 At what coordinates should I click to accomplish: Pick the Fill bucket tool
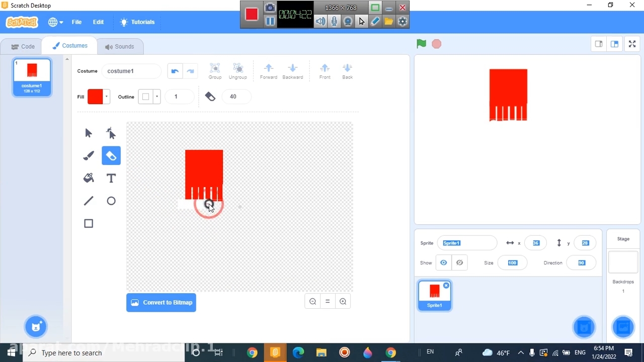click(89, 178)
